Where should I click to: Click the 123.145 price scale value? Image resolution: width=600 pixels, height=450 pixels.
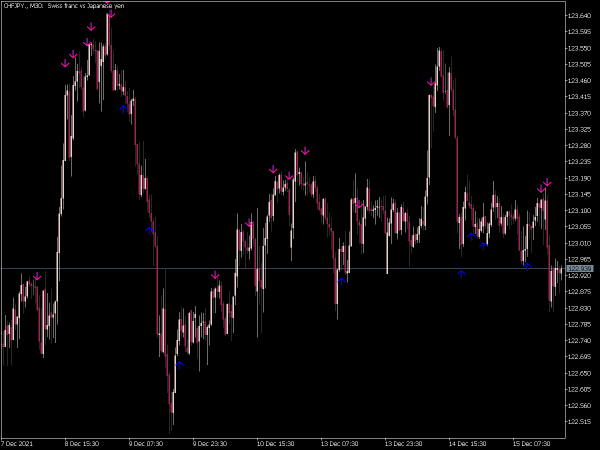point(579,194)
